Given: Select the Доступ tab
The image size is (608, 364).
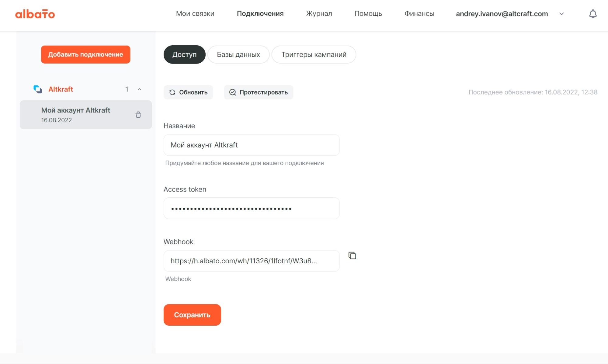Looking at the screenshot, I should click(184, 54).
